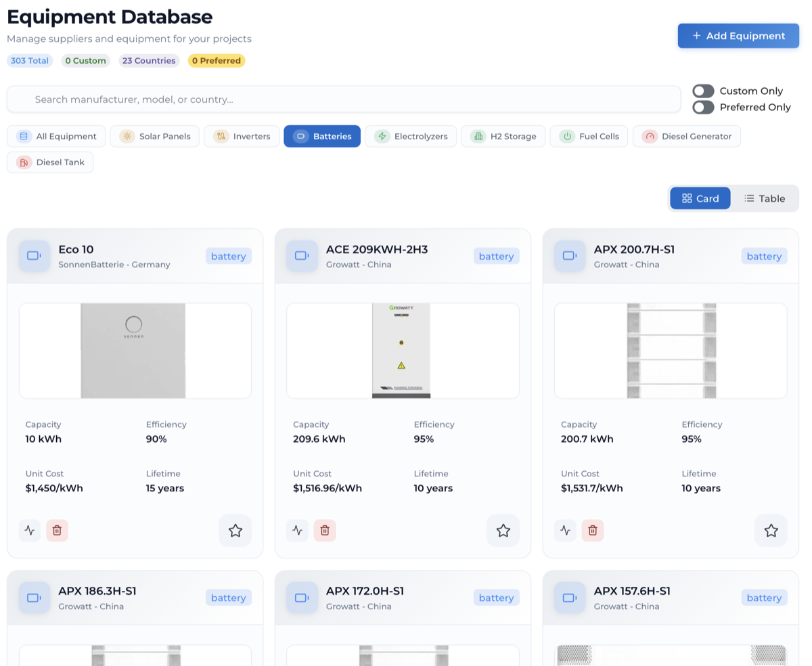
Task: Show All Equipment category
Action: pyautogui.click(x=56, y=136)
